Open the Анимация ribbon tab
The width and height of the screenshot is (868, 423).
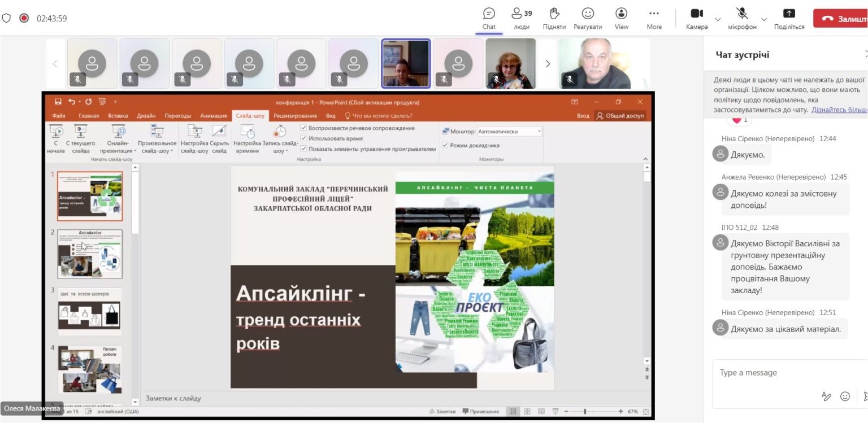point(213,116)
